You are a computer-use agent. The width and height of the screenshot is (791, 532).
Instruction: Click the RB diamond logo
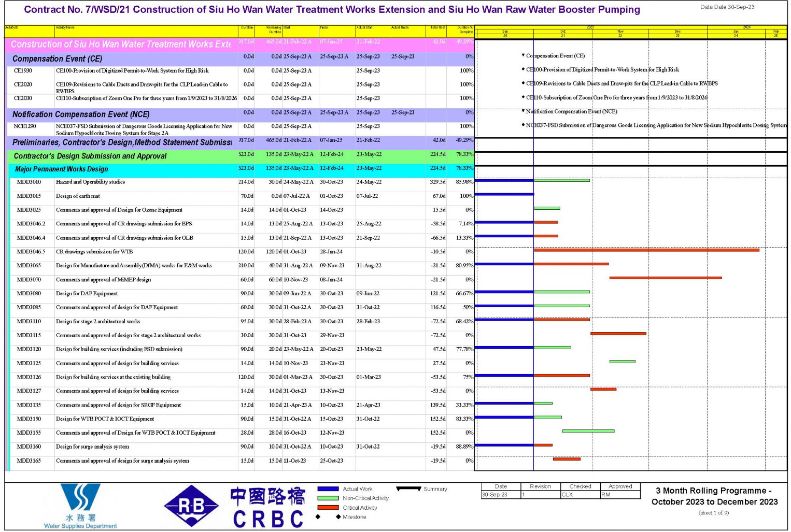click(x=192, y=506)
